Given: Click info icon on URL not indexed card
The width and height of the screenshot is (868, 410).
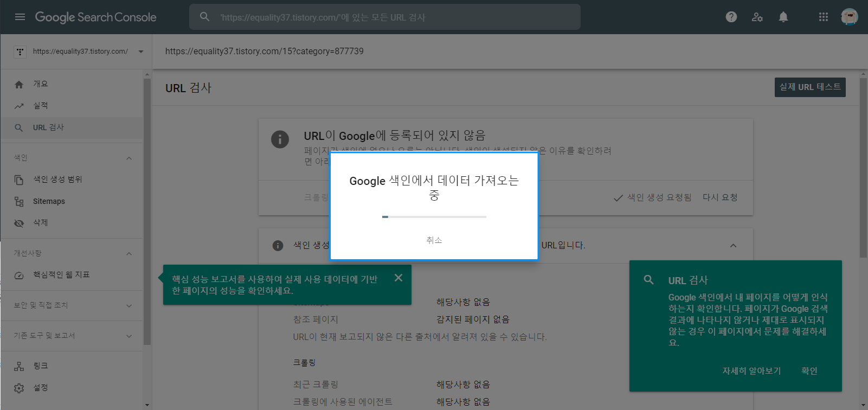Looking at the screenshot, I should point(280,139).
